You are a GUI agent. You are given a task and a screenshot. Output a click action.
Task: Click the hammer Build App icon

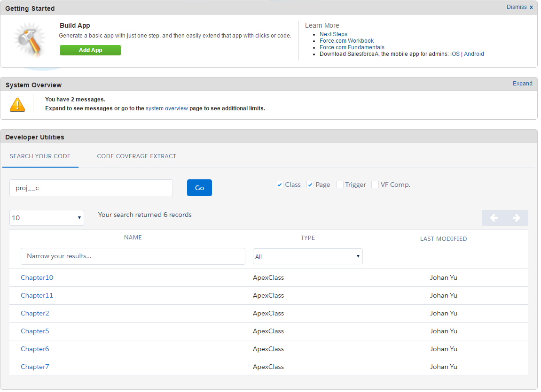pos(30,39)
